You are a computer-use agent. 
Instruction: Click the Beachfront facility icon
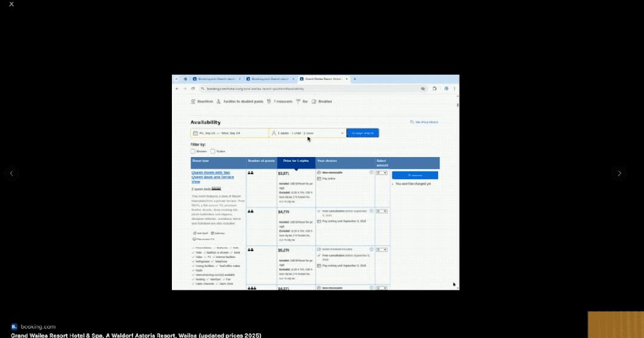tap(193, 102)
